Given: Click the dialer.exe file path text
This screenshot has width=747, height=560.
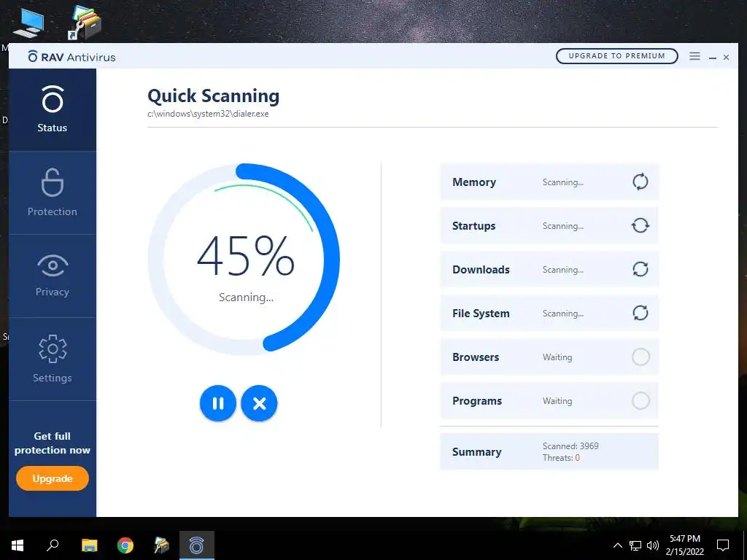Looking at the screenshot, I should (x=208, y=114).
